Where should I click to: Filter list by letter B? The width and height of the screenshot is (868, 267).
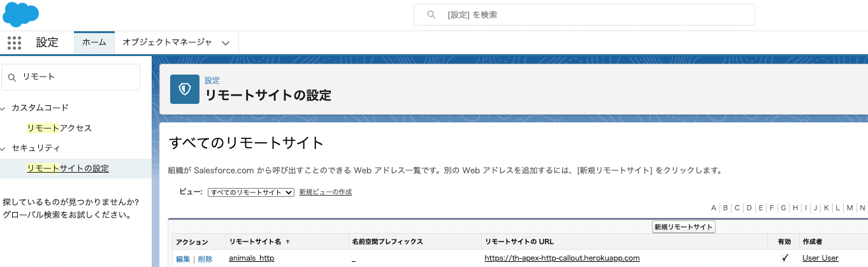[x=725, y=208]
